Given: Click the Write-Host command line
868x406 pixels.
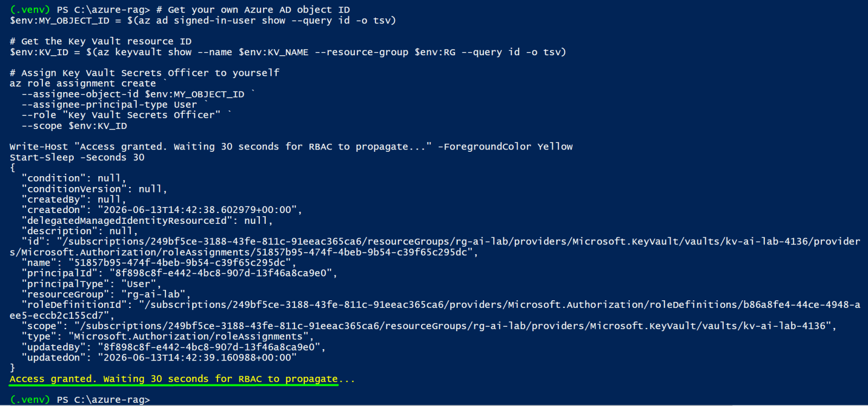Looking at the screenshot, I should (x=291, y=146).
